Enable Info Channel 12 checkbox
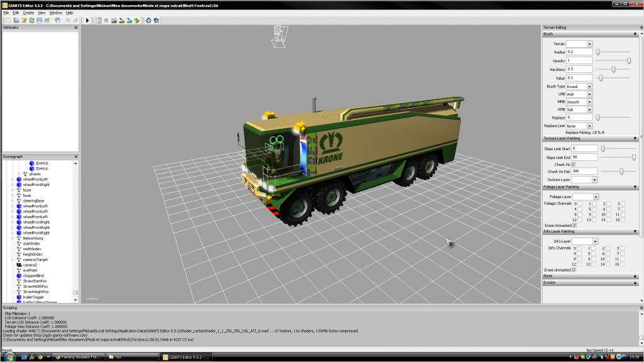The image size is (644, 362). click(x=579, y=265)
